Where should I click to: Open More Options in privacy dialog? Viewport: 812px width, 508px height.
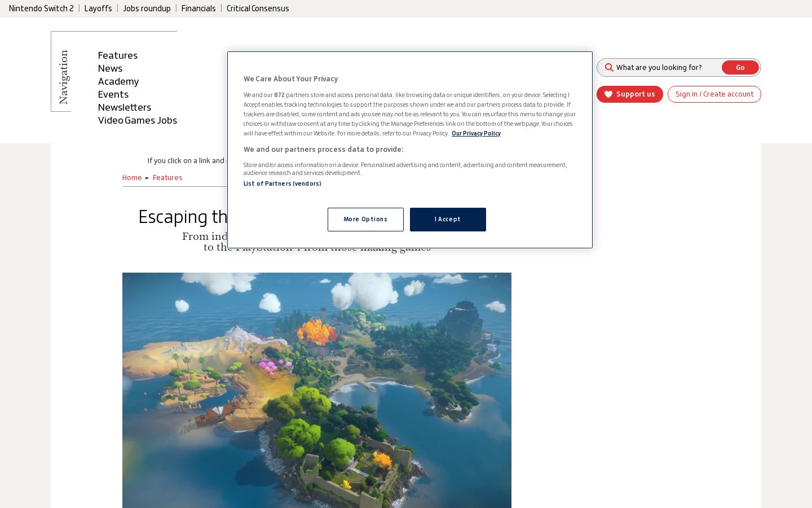point(365,220)
